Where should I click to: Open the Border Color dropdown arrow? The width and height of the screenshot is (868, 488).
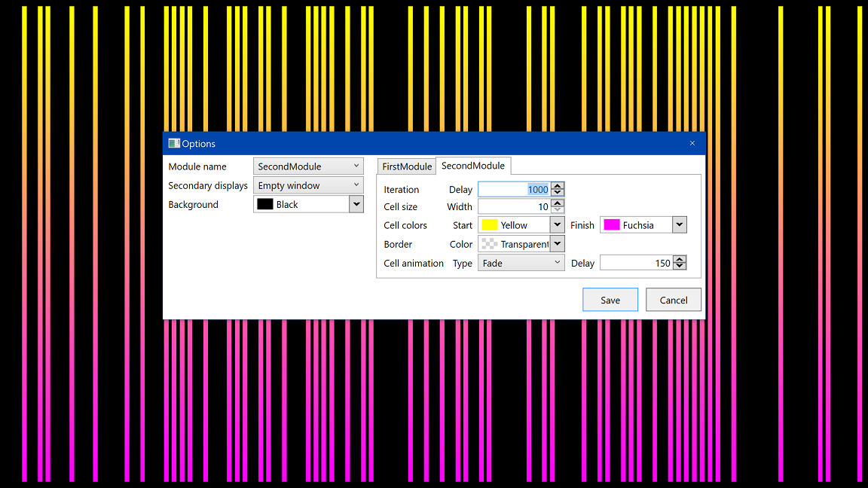point(558,243)
